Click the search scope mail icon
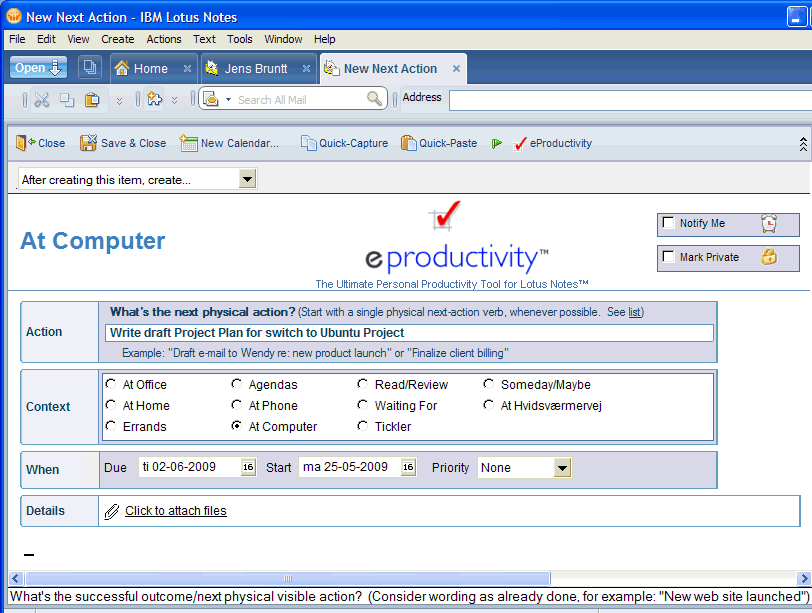812x613 pixels. click(x=211, y=98)
